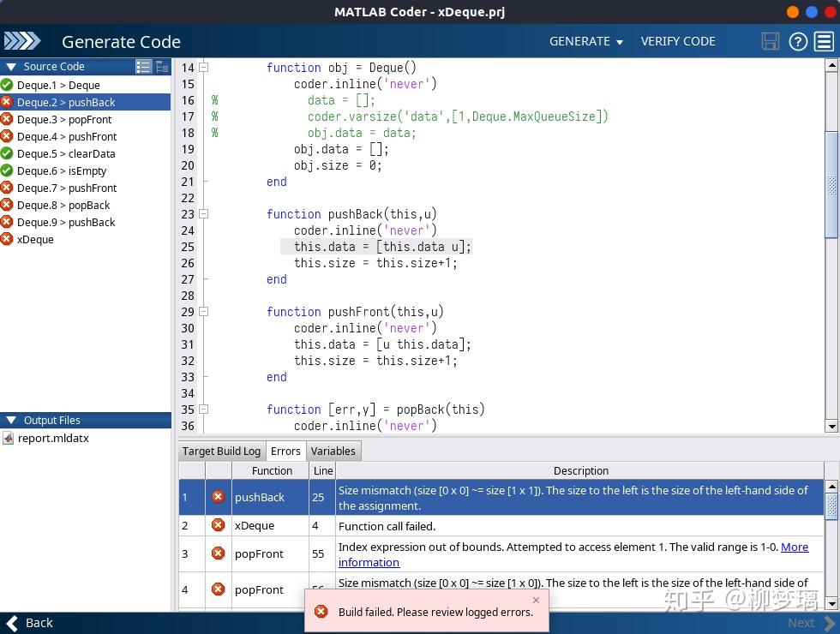The width and height of the screenshot is (840, 634).
Task: Click the Back button label
Action: click(x=39, y=623)
